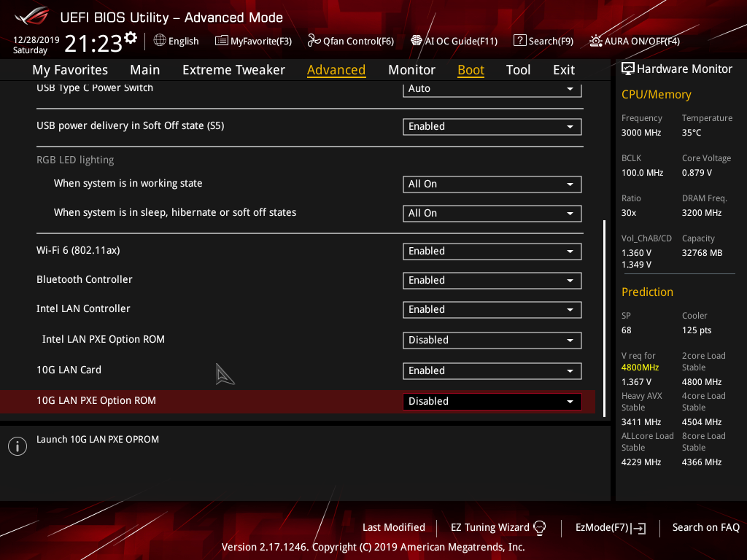The height and width of the screenshot is (560, 747).
Task: Open 10G LAN PXE Option ROM dropdown
Action: (492, 402)
